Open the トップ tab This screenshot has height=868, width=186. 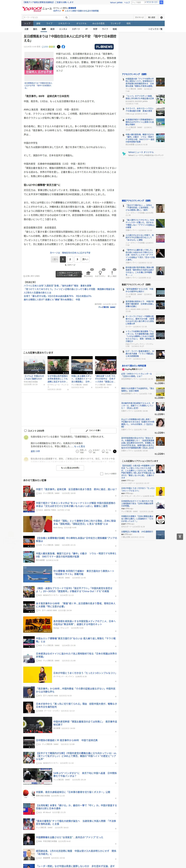(27, 24)
